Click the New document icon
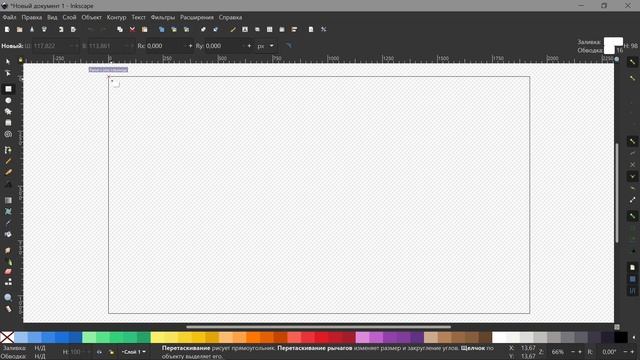 [x=7, y=29]
